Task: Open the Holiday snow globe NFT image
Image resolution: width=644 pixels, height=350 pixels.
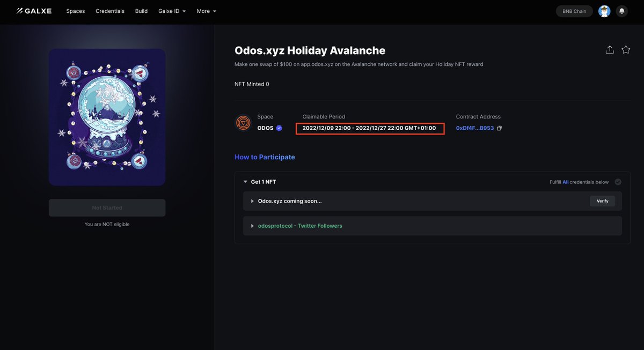Action: [x=107, y=117]
